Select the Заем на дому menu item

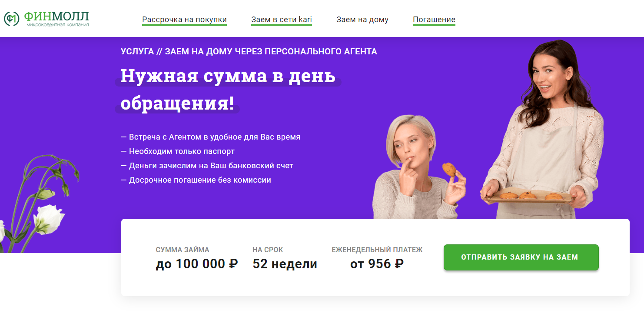[362, 20]
